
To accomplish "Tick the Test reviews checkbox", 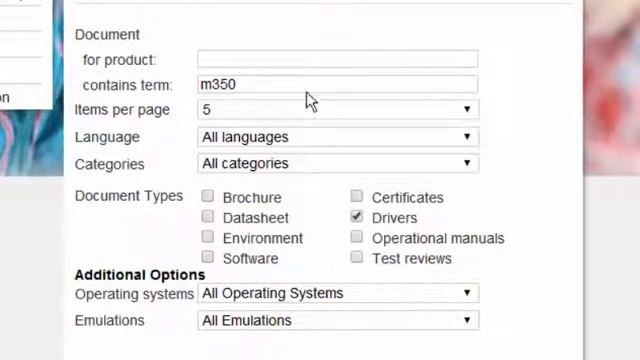I will [x=356, y=257].
